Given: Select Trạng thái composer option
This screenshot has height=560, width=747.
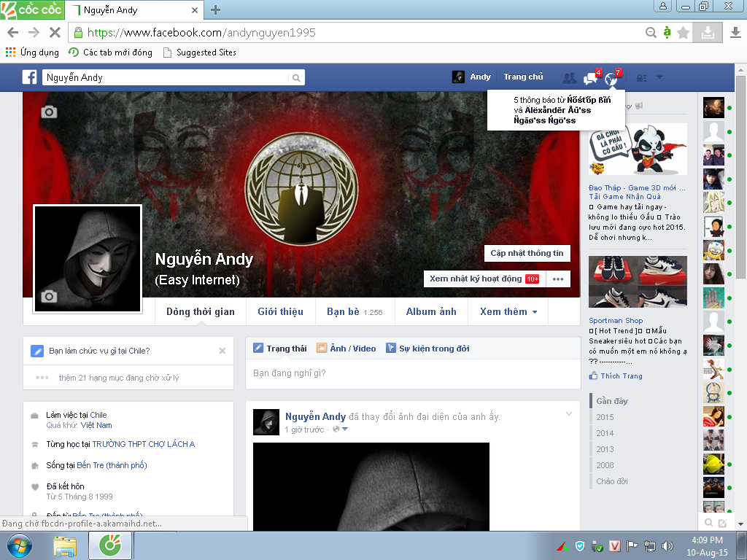Looking at the screenshot, I should (x=280, y=349).
